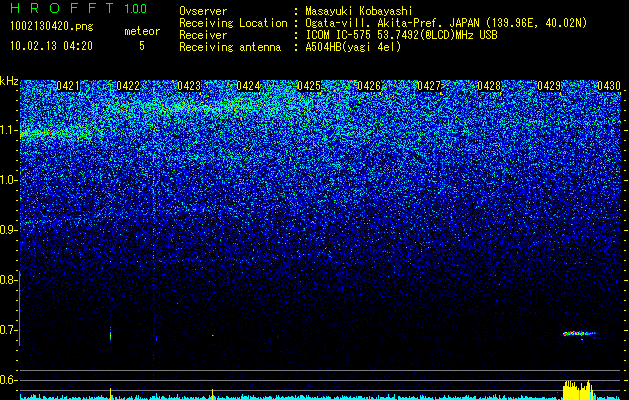Click the 'Ovserver' field label
Screen dimensions: 629x400
coord(203,11)
